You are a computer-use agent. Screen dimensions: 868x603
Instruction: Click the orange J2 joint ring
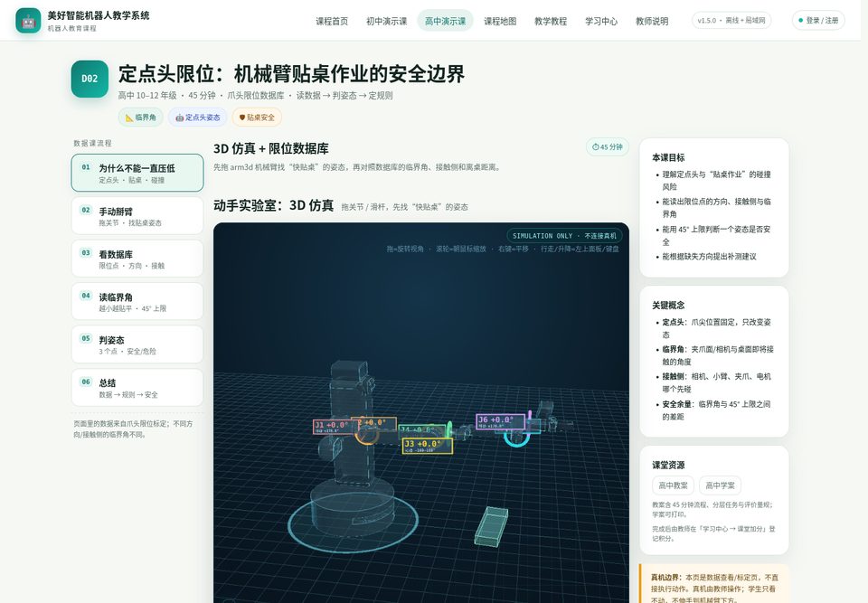tap(366, 436)
